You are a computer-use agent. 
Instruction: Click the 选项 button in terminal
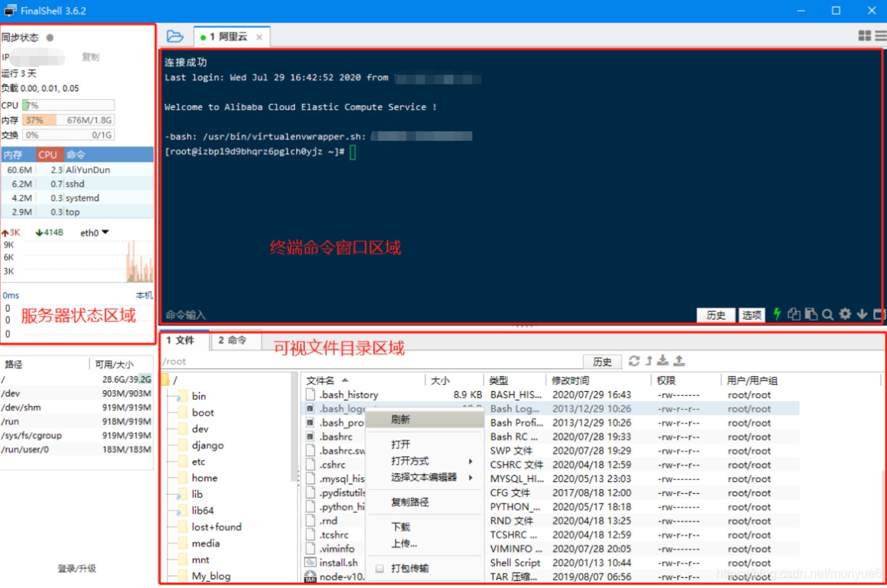(751, 315)
